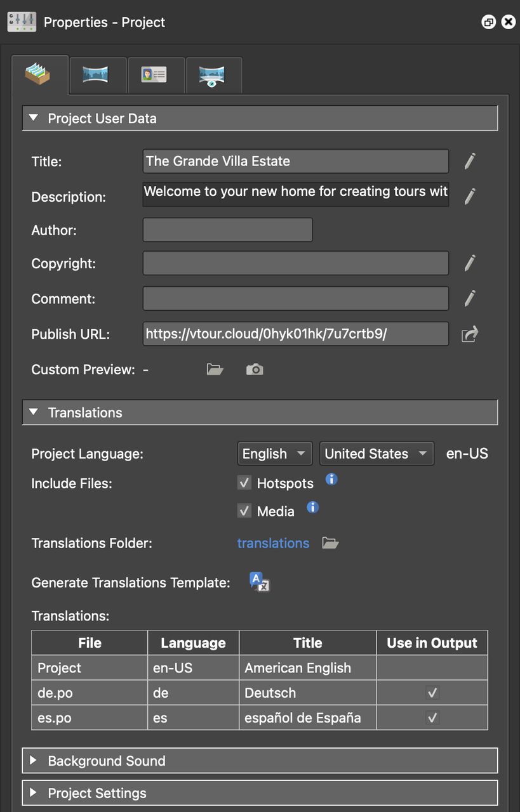Image resolution: width=520 pixels, height=812 pixels.
Task: Click the File column header
Action: (x=90, y=643)
